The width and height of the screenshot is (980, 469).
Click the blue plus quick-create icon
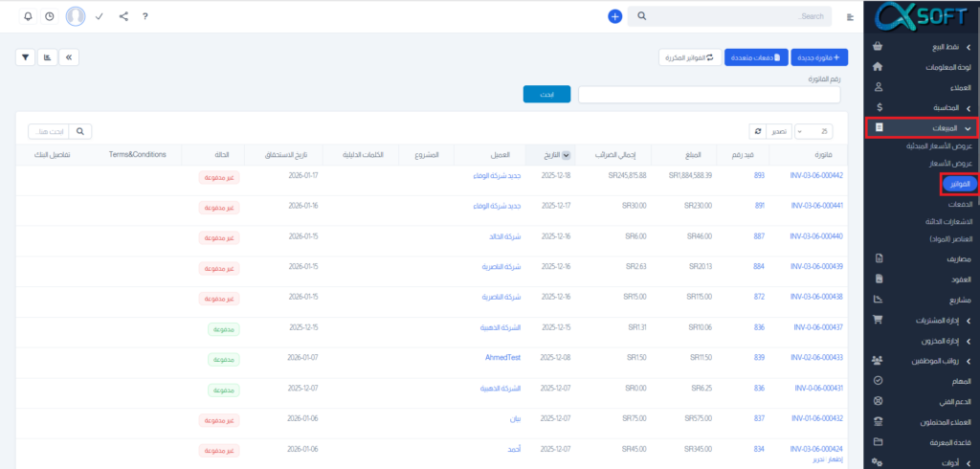click(x=615, y=16)
